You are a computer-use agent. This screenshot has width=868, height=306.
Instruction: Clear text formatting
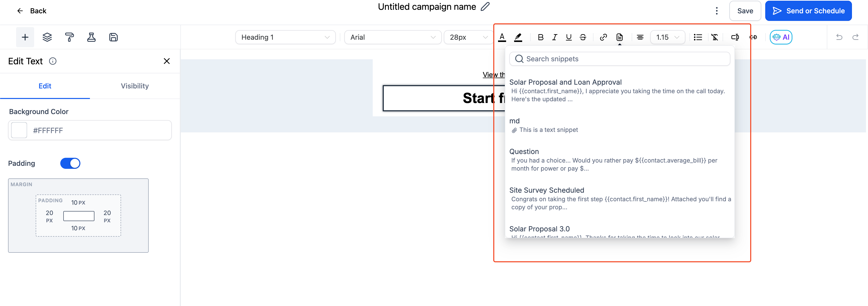[715, 37]
